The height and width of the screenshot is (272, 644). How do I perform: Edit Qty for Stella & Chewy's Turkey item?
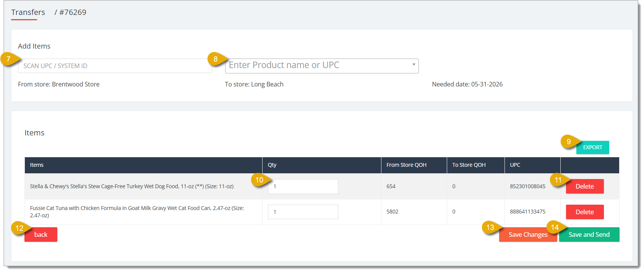(x=303, y=186)
